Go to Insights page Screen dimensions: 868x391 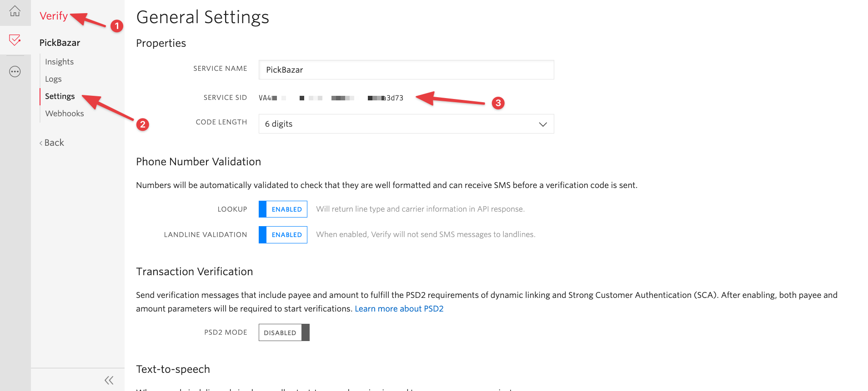click(59, 62)
